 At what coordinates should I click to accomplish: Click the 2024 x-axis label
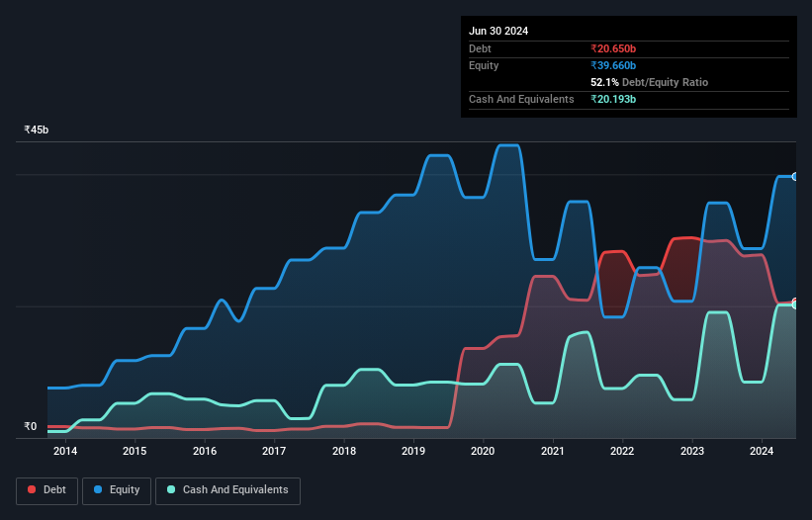click(x=762, y=451)
